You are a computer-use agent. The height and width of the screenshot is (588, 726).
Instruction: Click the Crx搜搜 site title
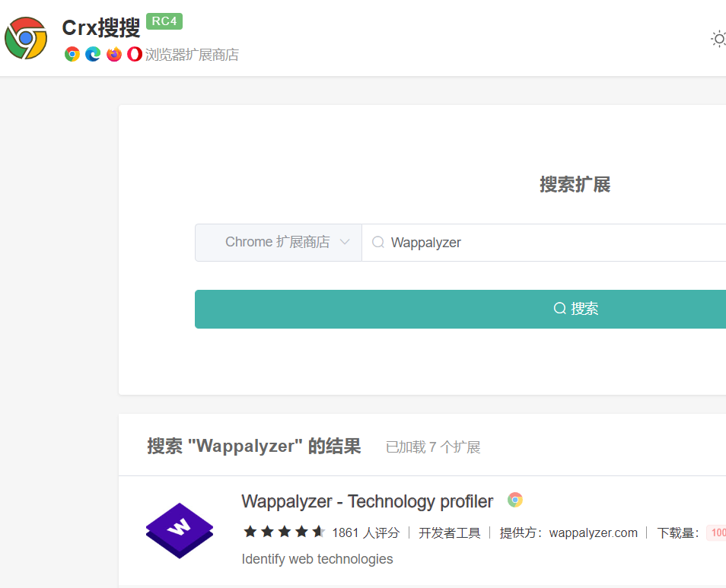tap(99, 27)
